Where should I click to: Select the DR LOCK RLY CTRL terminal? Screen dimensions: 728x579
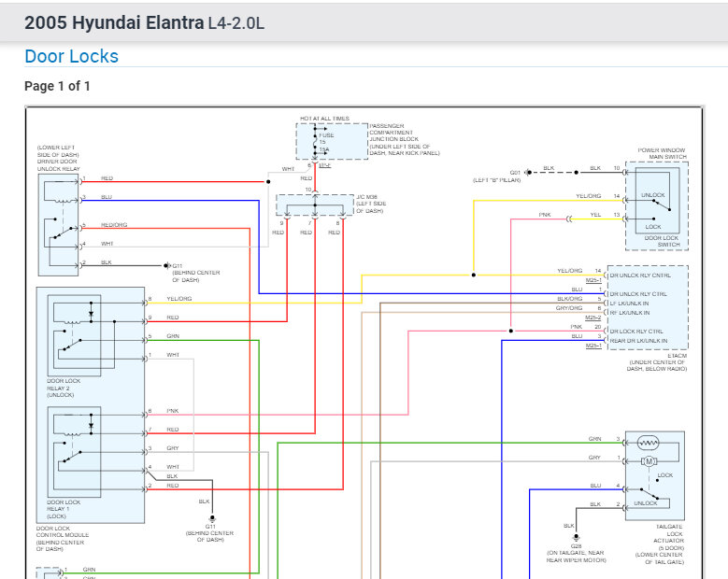click(x=636, y=332)
